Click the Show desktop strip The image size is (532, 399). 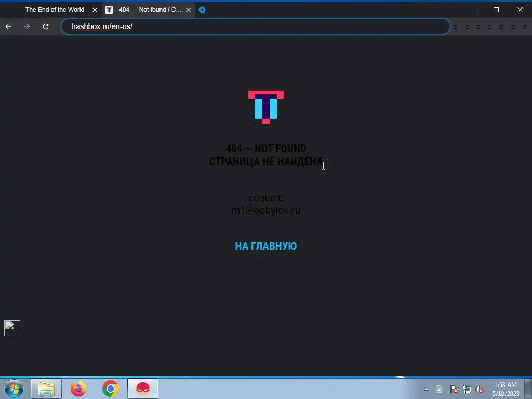point(528,389)
